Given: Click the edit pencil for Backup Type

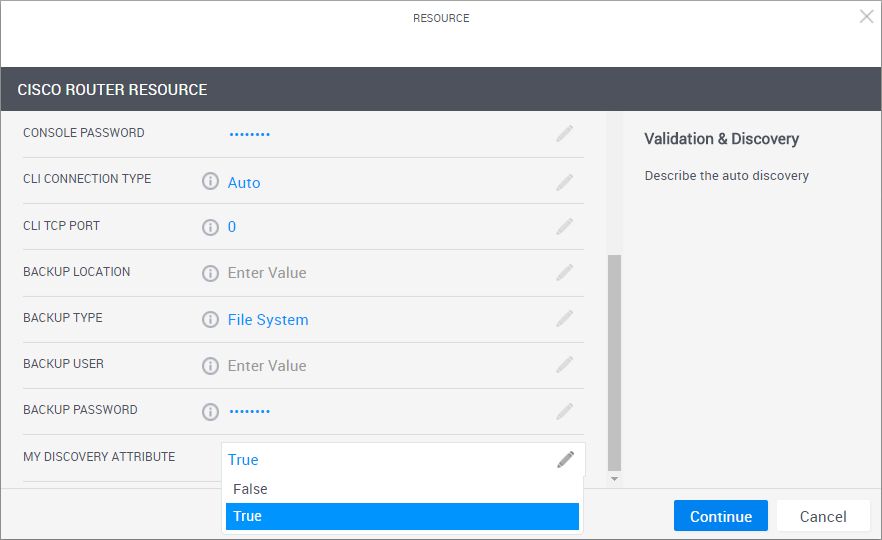Looking at the screenshot, I should 565,318.
